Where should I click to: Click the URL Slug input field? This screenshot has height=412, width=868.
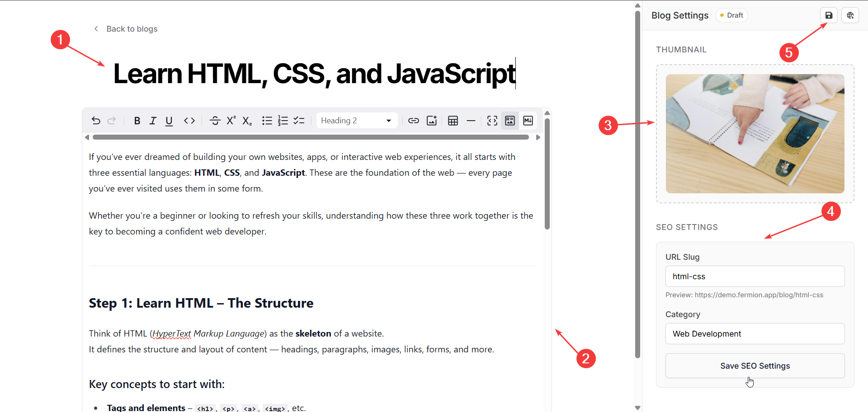[x=755, y=276]
